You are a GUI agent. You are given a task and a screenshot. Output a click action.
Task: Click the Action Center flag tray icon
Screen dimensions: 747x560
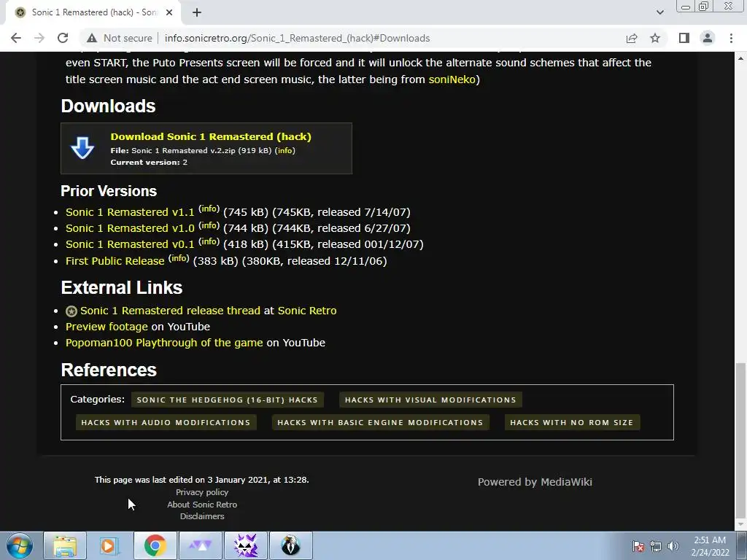(x=638, y=546)
